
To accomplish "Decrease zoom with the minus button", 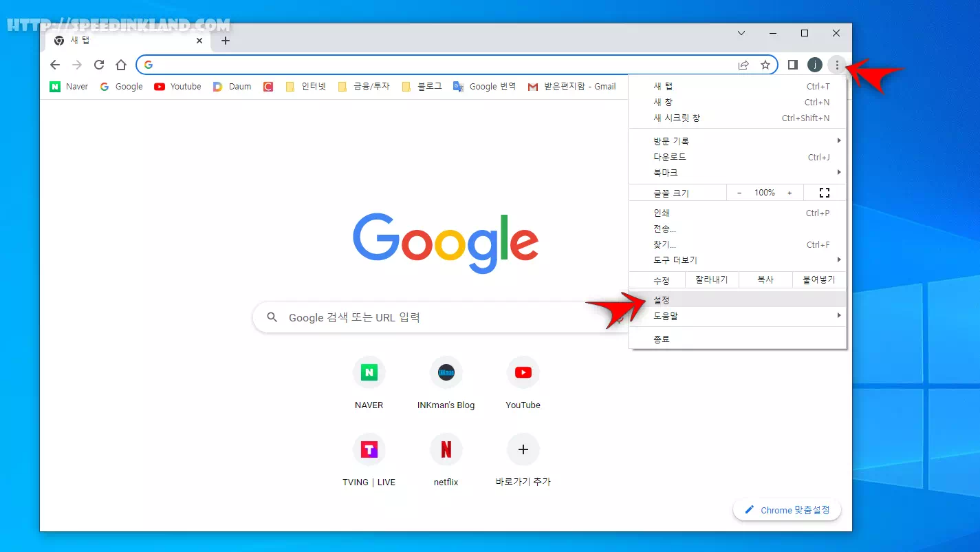I will [739, 193].
